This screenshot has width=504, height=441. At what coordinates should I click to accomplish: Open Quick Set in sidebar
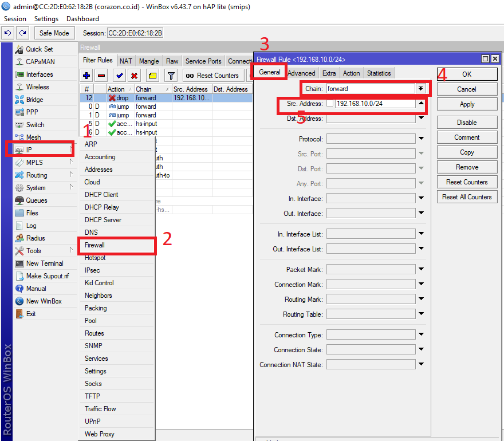tap(39, 49)
